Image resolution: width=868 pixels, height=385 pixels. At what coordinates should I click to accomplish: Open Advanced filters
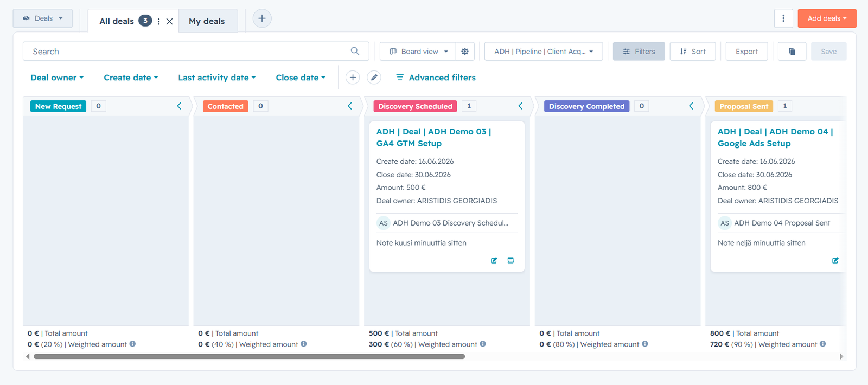point(436,78)
